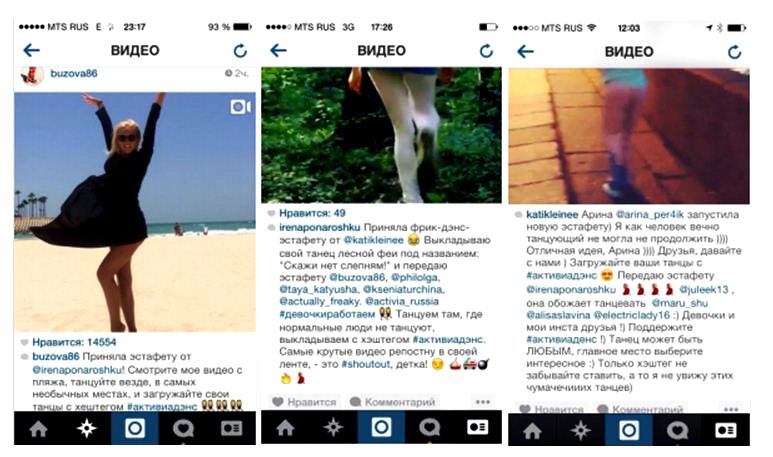Tap video camera badge on beach video
This screenshot has height=457, width=773.
click(x=240, y=106)
